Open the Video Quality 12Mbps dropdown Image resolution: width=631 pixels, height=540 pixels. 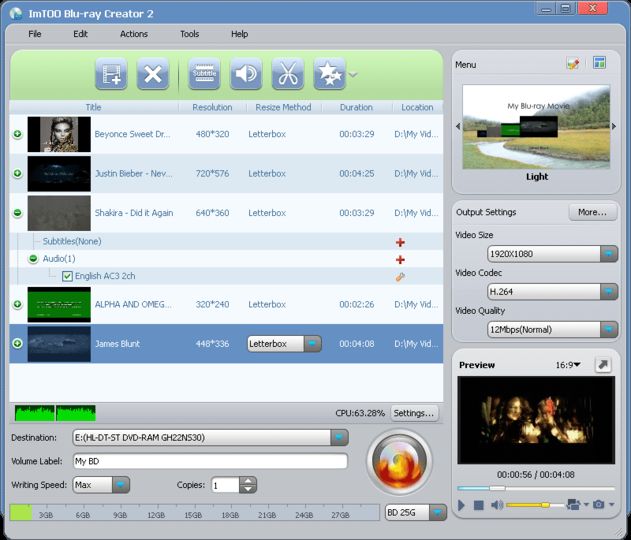click(609, 330)
